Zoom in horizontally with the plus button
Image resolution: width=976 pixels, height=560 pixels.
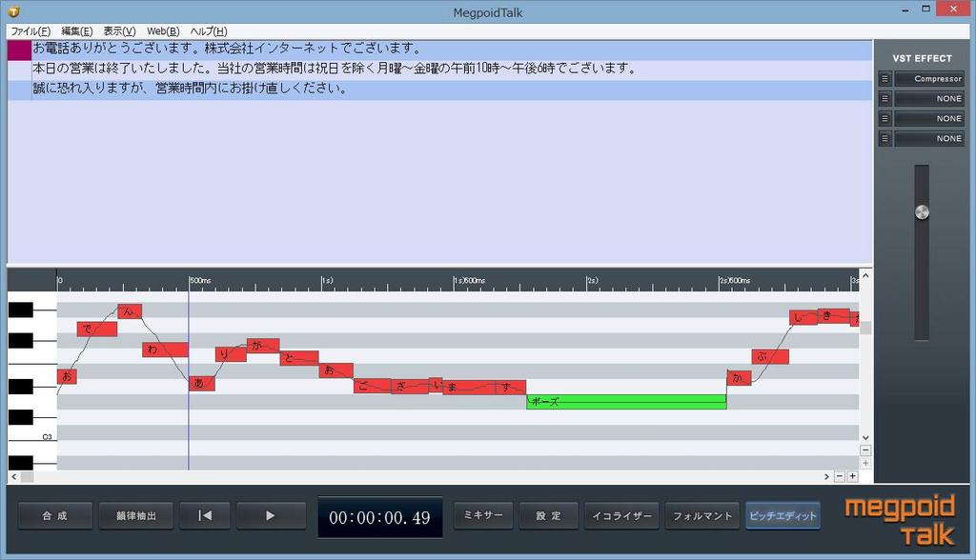(x=852, y=476)
